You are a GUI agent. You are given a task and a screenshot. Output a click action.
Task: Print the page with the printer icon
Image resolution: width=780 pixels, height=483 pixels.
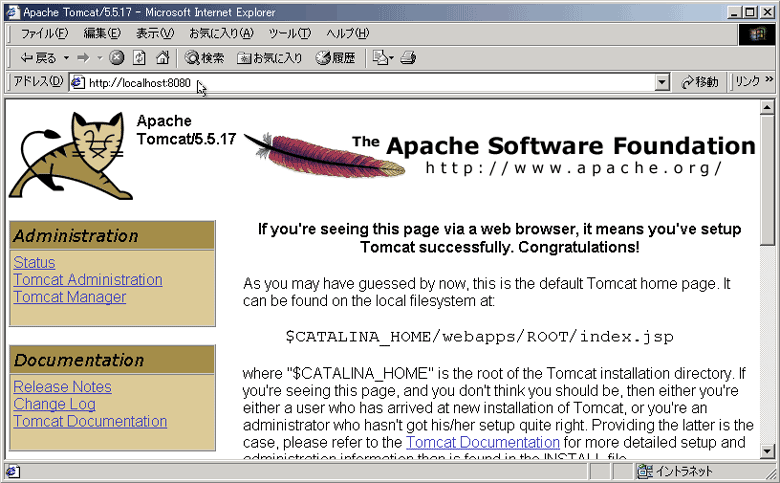click(x=408, y=58)
